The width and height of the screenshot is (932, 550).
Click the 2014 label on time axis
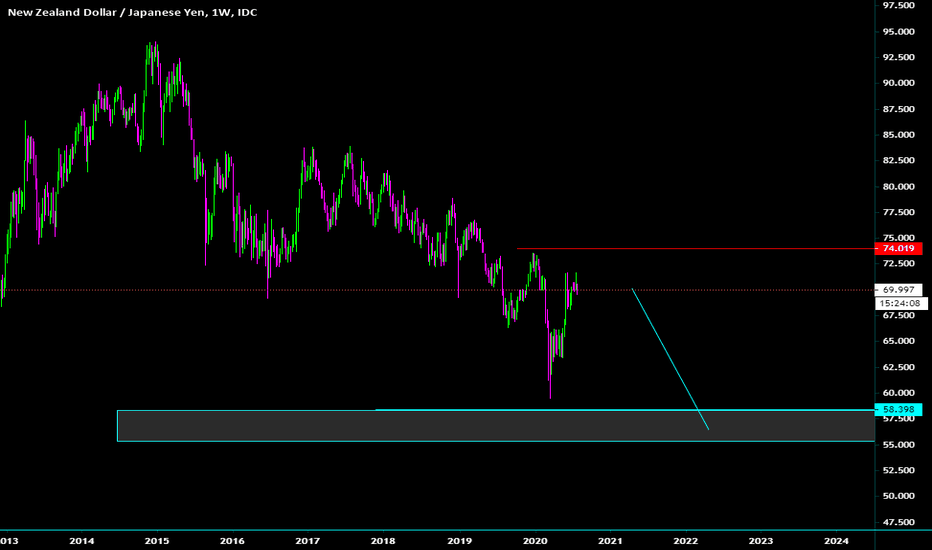click(81, 541)
